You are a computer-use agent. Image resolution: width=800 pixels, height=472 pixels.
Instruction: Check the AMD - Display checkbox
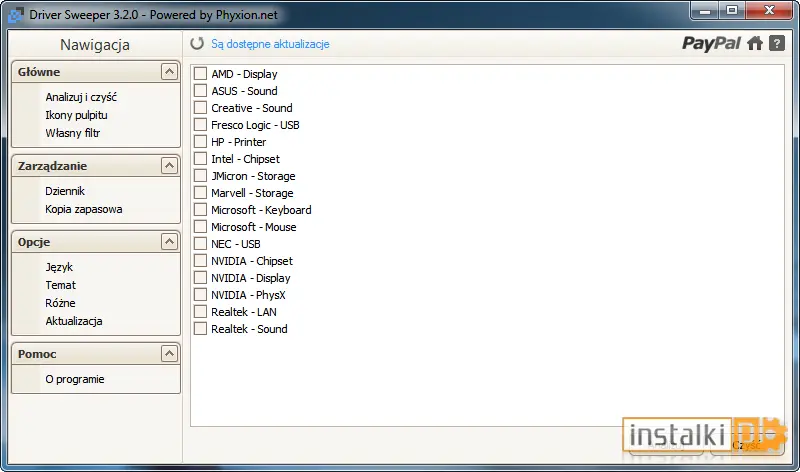point(201,74)
